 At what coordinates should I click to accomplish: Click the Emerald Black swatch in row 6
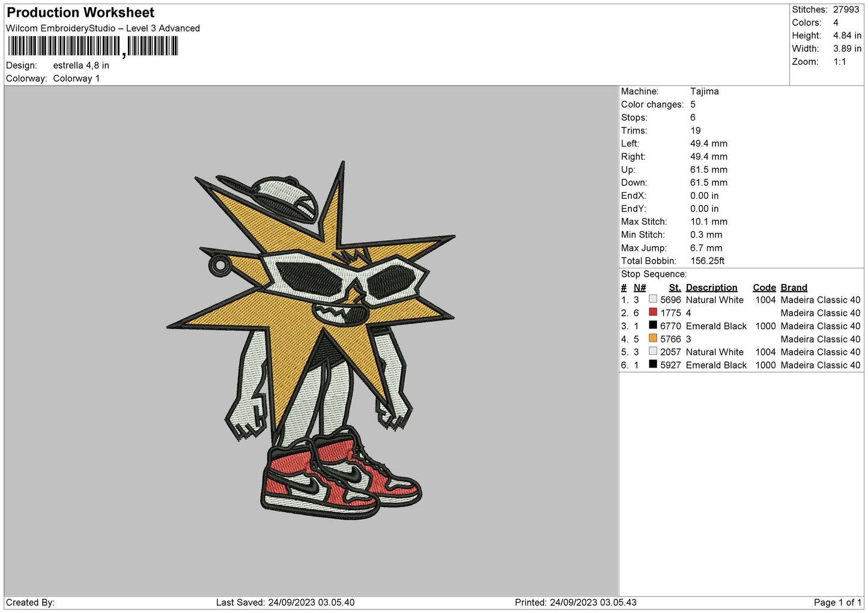tap(653, 364)
